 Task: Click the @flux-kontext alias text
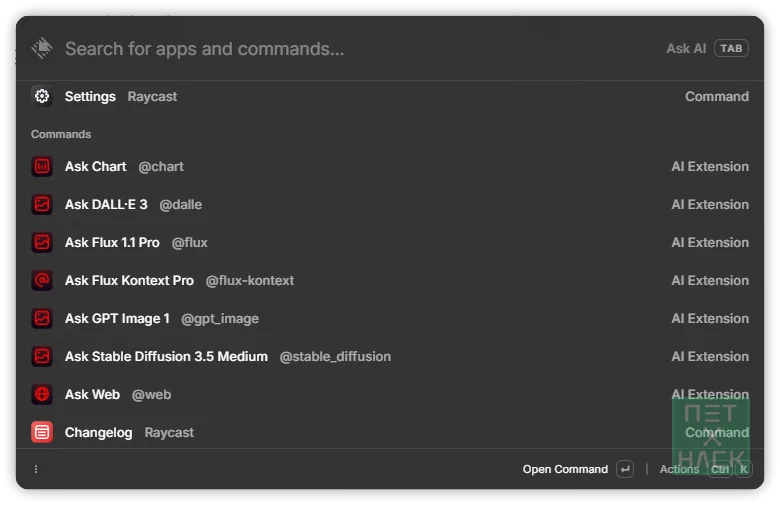(x=250, y=281)
